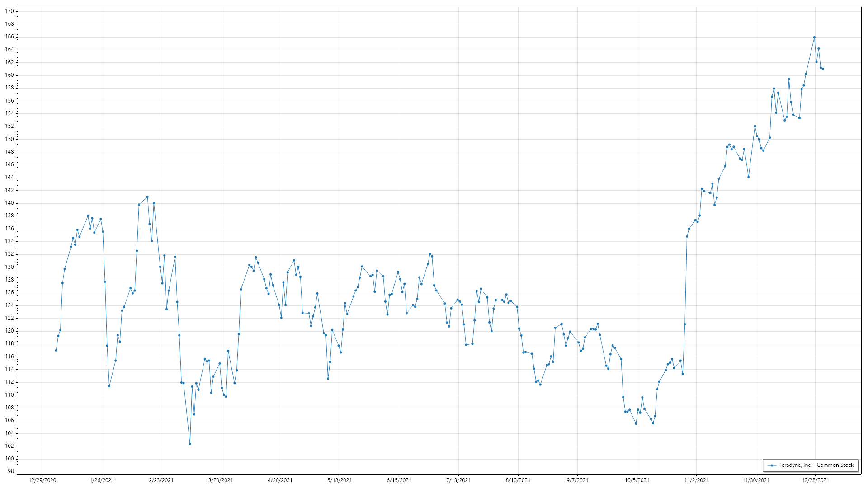Click the highest data point near 166
Viewport: 868px width, 488px height.
(x=814, y=38)
